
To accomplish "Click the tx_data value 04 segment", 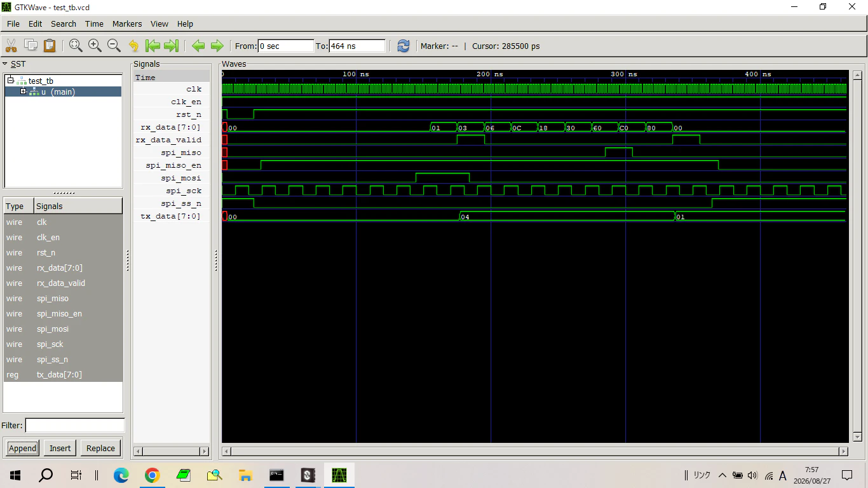I will [x=567, y=216].
